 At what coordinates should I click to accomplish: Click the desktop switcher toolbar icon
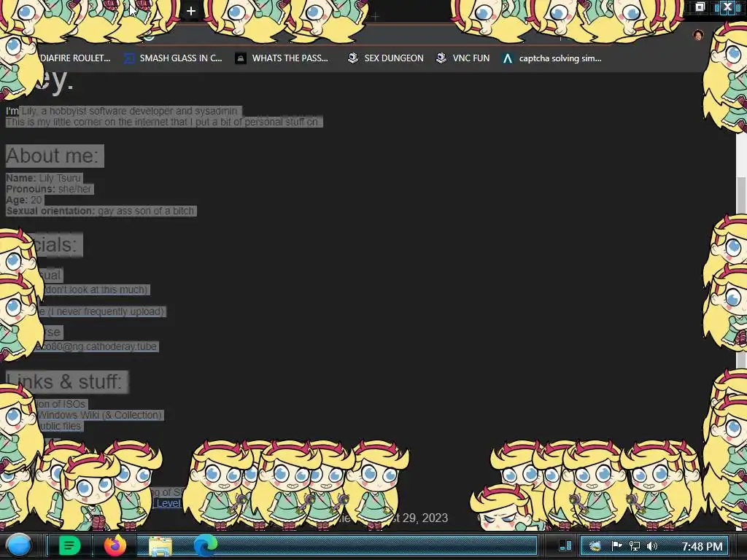565,545
